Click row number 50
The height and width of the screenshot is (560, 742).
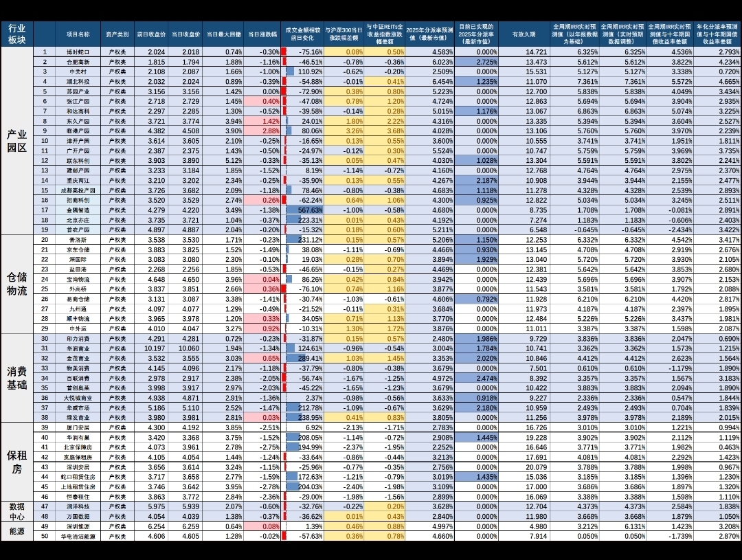tap(45, 537)
